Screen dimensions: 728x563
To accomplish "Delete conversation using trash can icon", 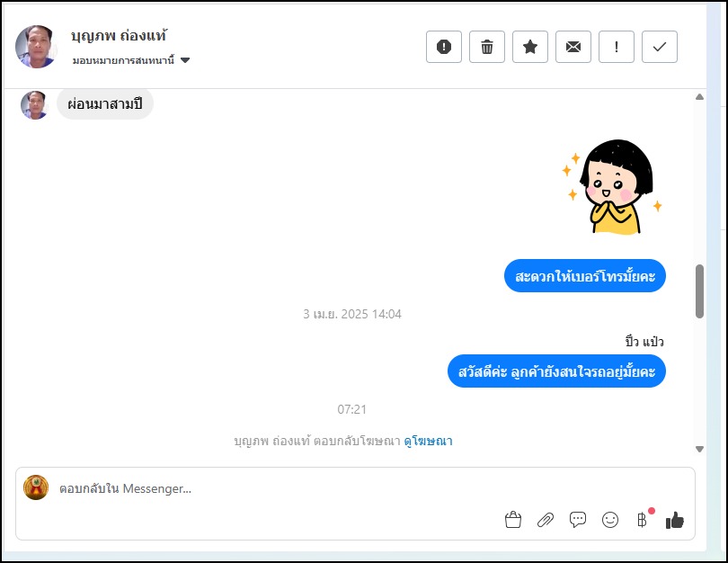I will (x=487, y=47).
